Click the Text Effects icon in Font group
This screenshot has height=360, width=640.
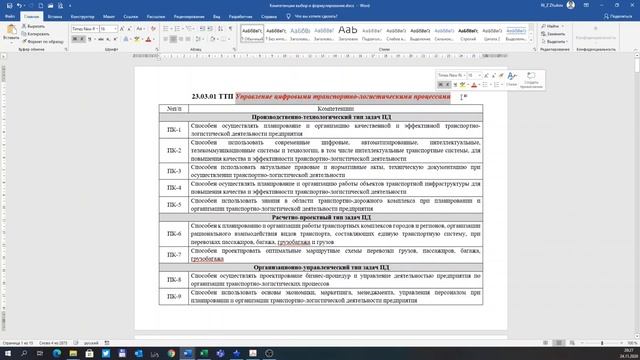coord(126,39)
